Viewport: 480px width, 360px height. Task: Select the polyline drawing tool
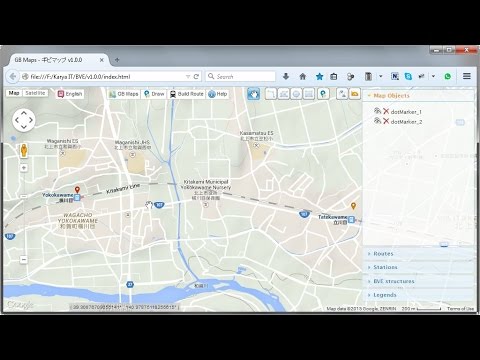click(x=271, y=94)
